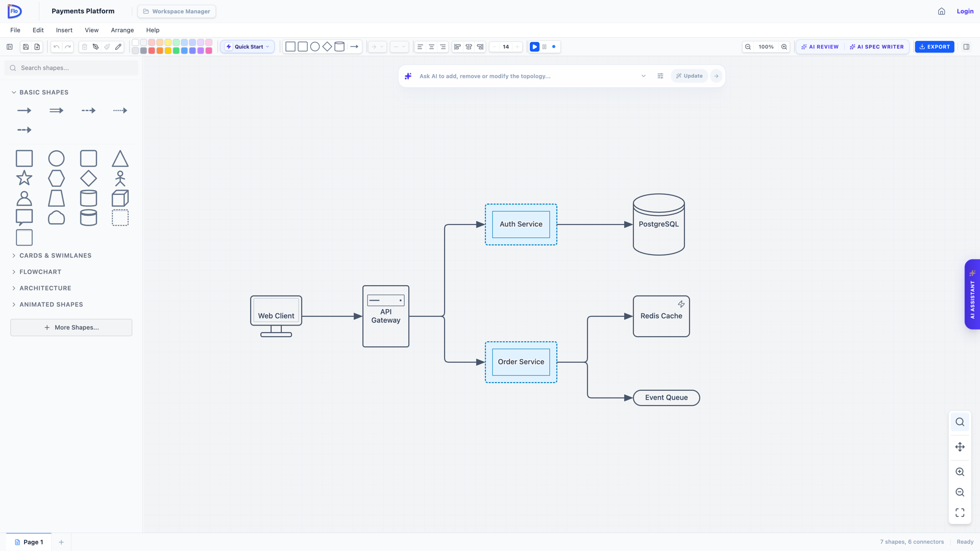Screen dimensions: 980x551
Task: Pick the red color swatch
Action: click(152, 51)
